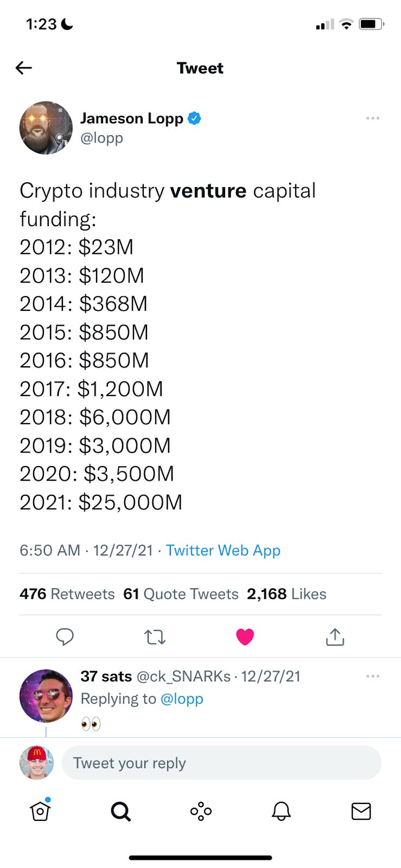View the 476 Retweets list
The width and height of the screenshot is (401, 868).
click(67, 594)
